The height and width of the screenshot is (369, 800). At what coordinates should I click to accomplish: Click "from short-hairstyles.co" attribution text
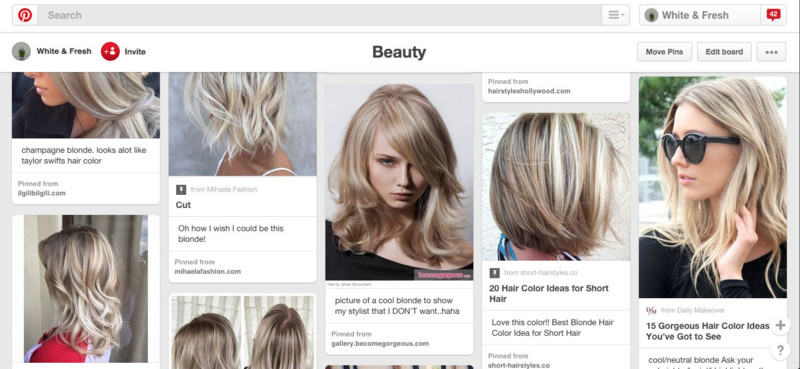pos(541,273)
